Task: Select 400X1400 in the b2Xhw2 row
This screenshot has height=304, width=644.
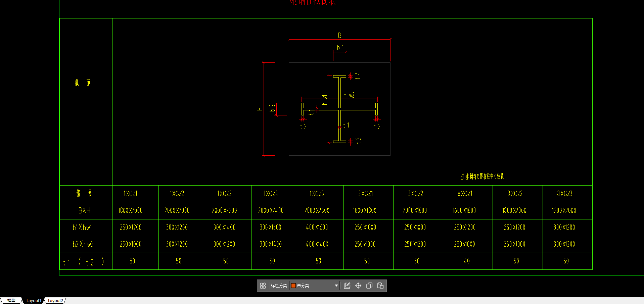Action: point(317,244)
